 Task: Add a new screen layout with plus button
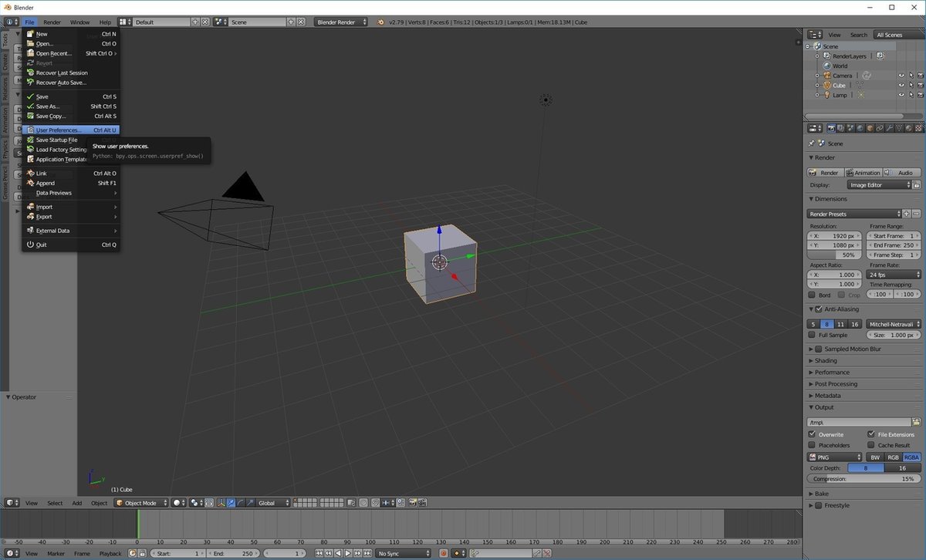195,22
